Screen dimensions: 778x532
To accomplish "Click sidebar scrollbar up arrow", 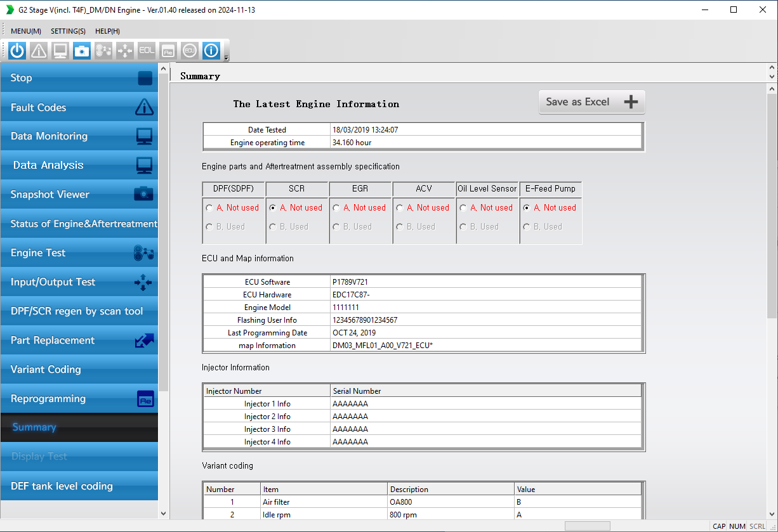I will (163, 68).
